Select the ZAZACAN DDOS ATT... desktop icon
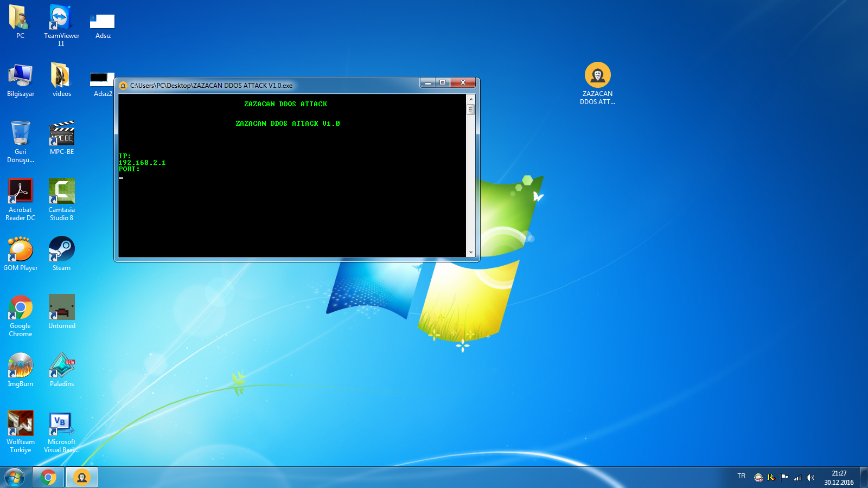The width and height of the screenshot is (868, 488). 597,84
